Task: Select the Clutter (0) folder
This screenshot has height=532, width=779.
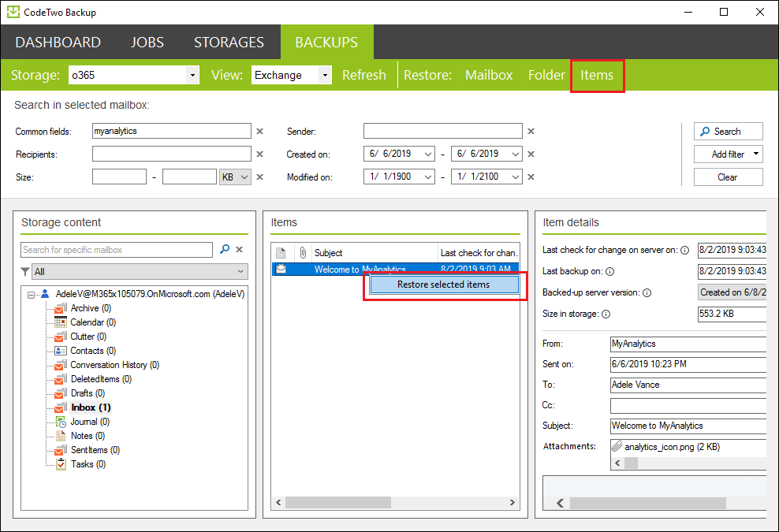Action: coord(88,337)
